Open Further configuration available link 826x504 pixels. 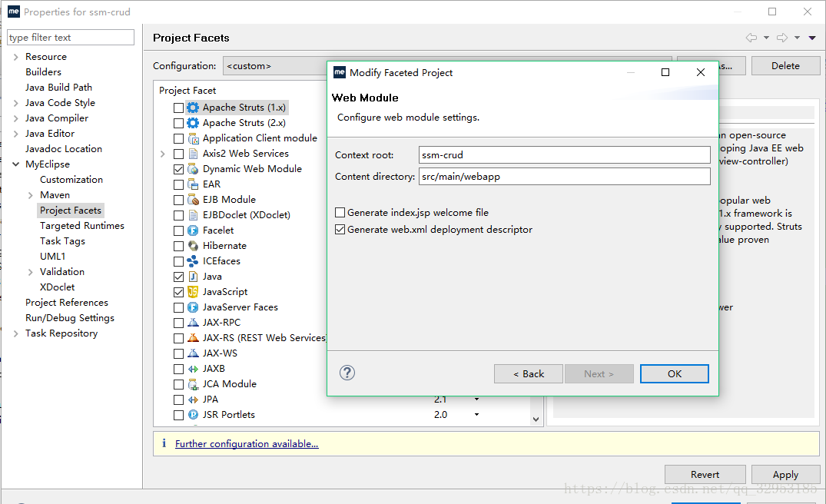[247, 444]
